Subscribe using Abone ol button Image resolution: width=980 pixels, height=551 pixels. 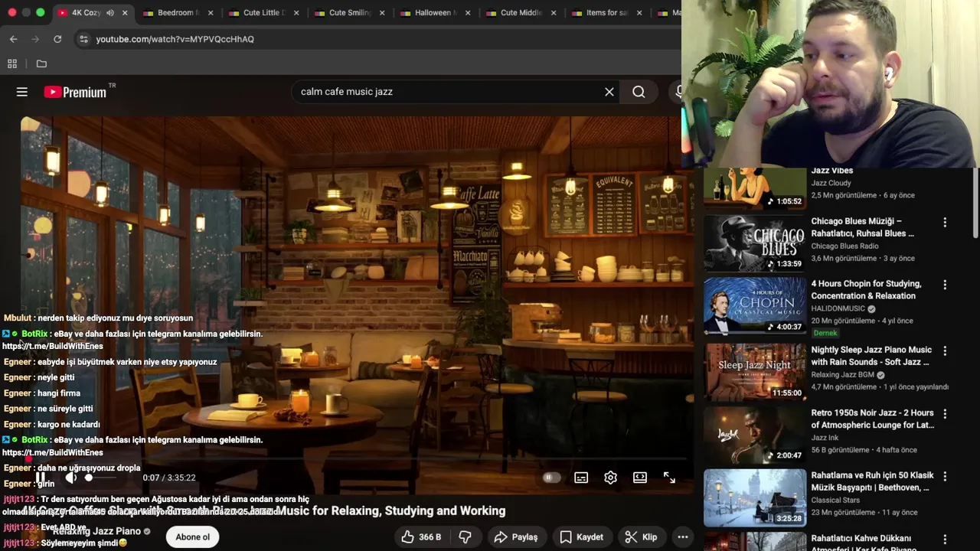[192, 537]
